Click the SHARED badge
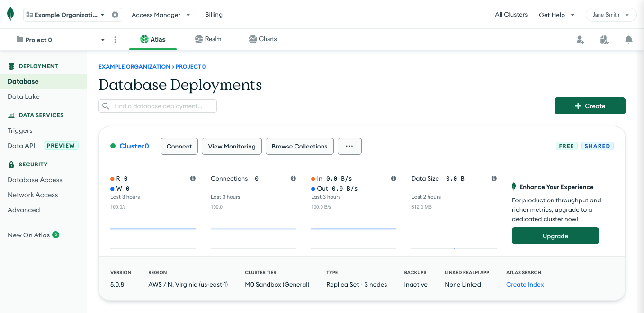The image size is (644, 313). coord(597,146)
